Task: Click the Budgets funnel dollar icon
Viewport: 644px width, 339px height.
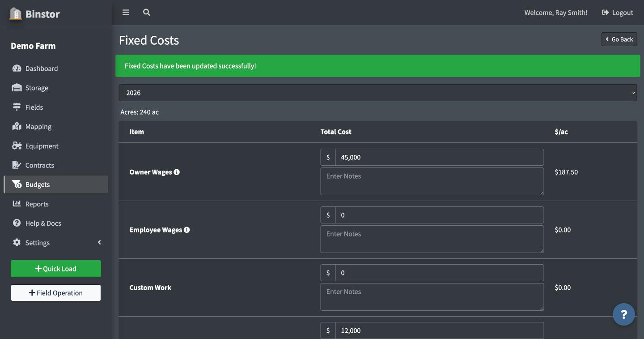Action: click(17, 184)
